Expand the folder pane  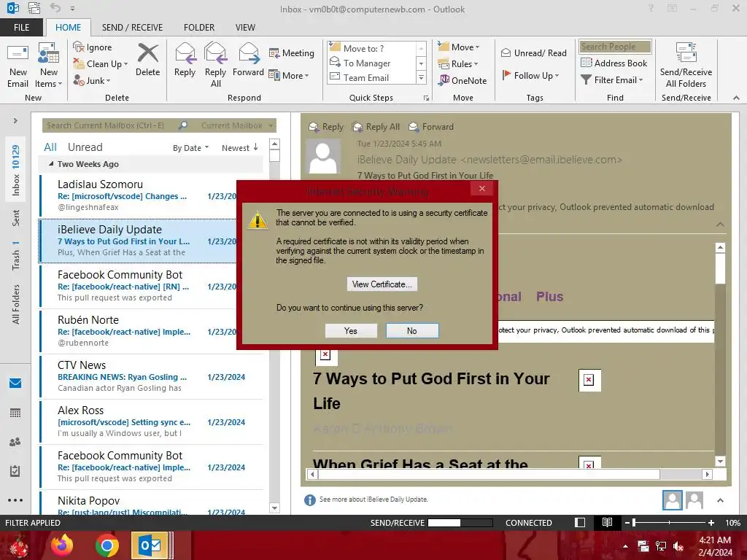click(x=15, y=121)
